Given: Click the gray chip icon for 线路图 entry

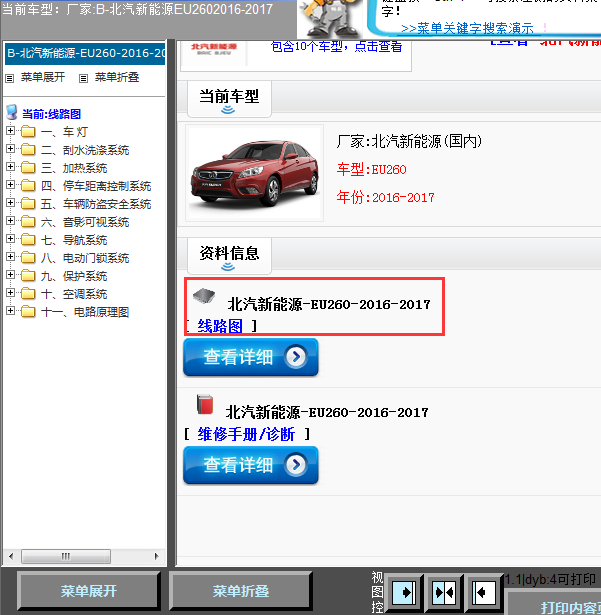Looking at the screenshot, I should (204, 296).
